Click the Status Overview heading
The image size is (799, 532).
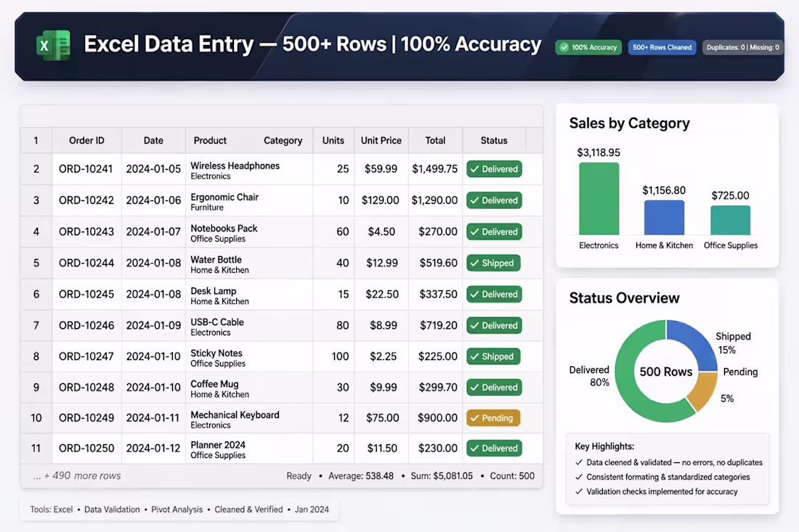(x=624, y=298)
